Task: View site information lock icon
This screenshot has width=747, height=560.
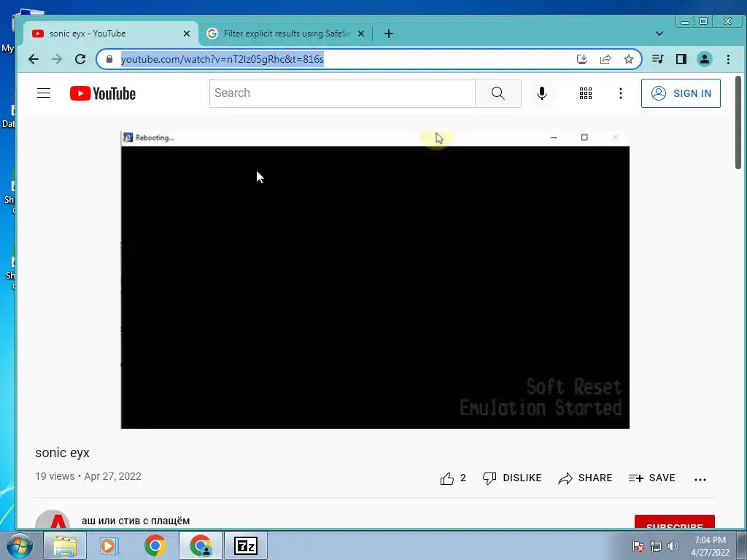Action: click(x=109, y=59)
